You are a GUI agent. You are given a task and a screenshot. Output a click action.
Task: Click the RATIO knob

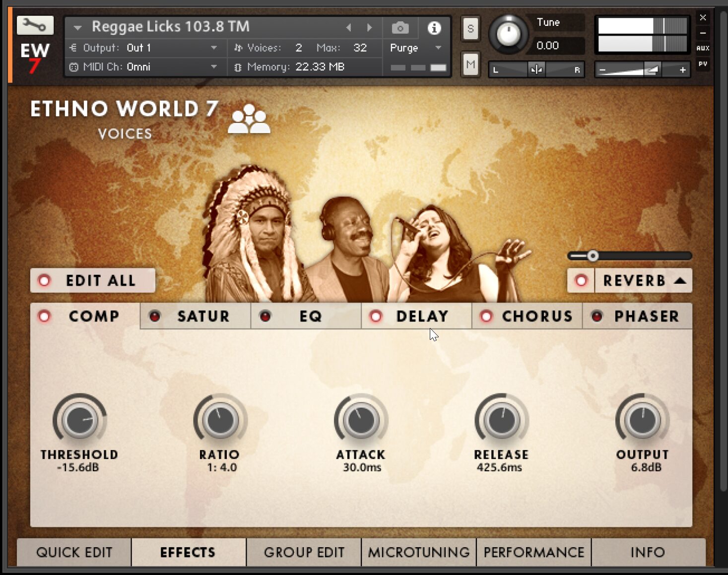click(x=220, y=420)
